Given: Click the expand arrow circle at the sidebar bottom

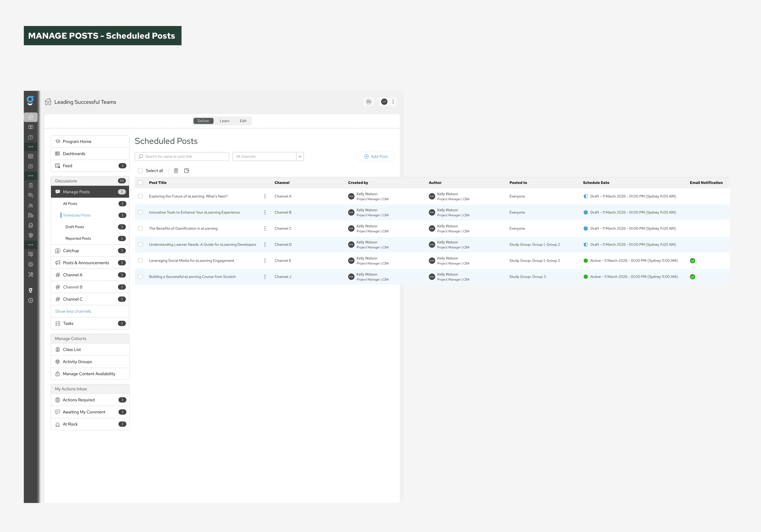Looking at the screenshot, I should coord(31,301).
